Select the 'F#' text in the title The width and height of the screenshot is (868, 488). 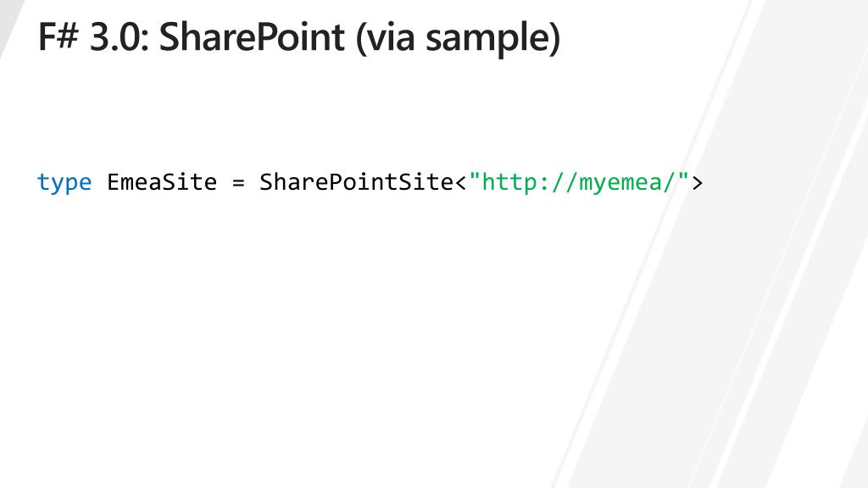(x=58, y=37)
